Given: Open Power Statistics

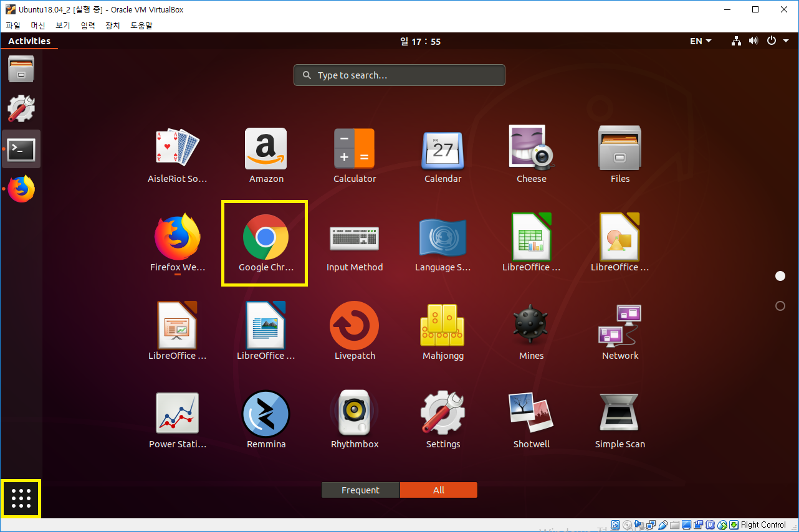Looking at the screenshot, I should click(x=177, y=421).
